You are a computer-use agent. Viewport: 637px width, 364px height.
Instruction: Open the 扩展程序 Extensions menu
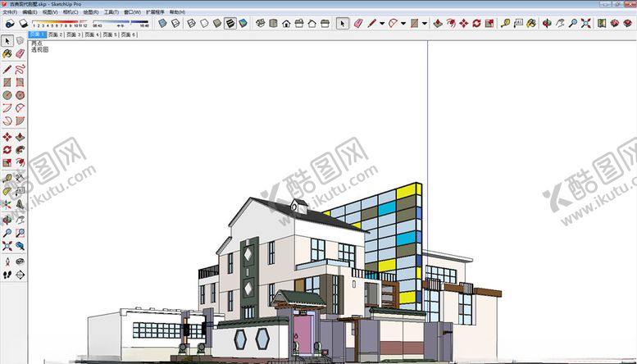point(155,13)
